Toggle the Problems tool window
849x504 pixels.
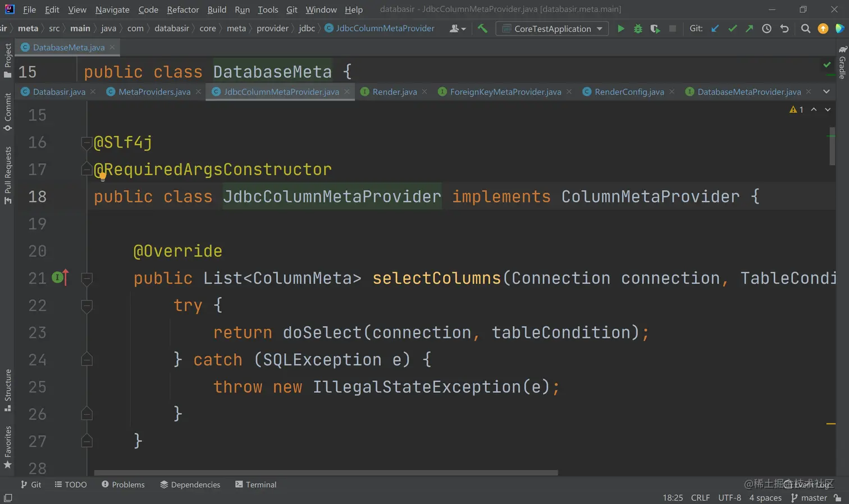point(123,484)
